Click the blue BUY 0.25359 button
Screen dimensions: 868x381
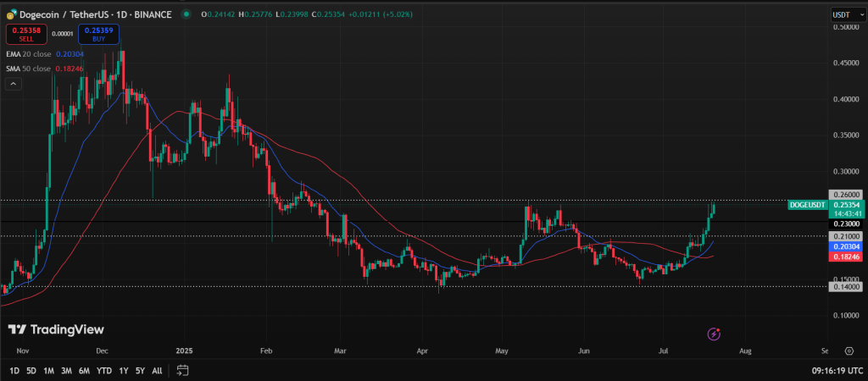point(98,34)
